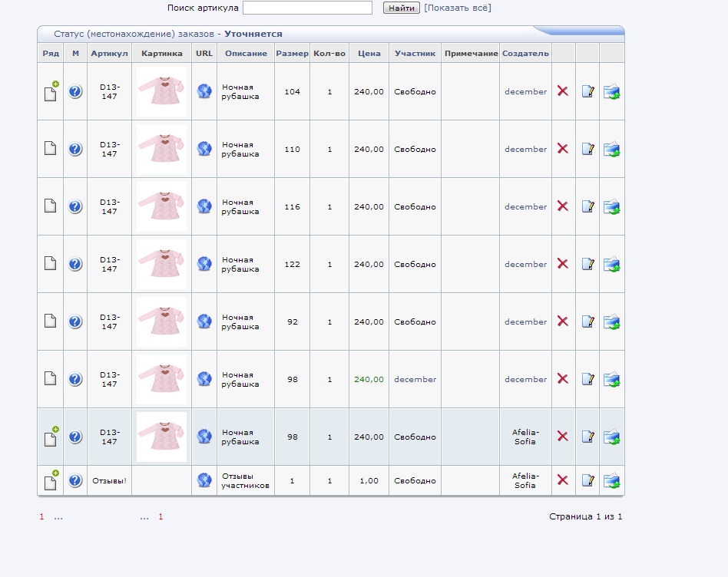The height and width of the screenshot is (577, 728).
Task: Sort table by Цена column header
Action: [369, 54]
